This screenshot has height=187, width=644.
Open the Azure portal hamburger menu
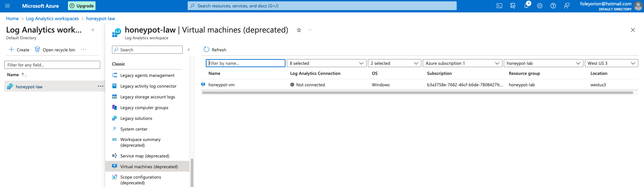[x=7, y=6]
